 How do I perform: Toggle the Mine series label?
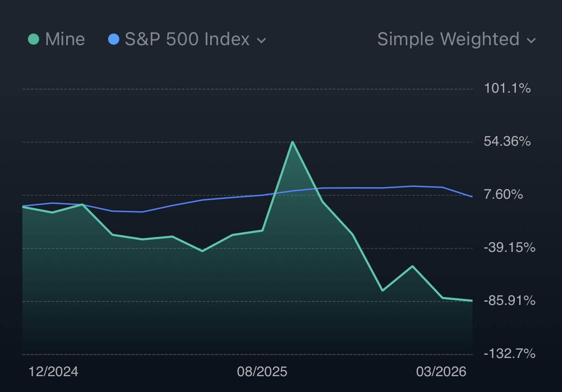[x=65, y=40]
